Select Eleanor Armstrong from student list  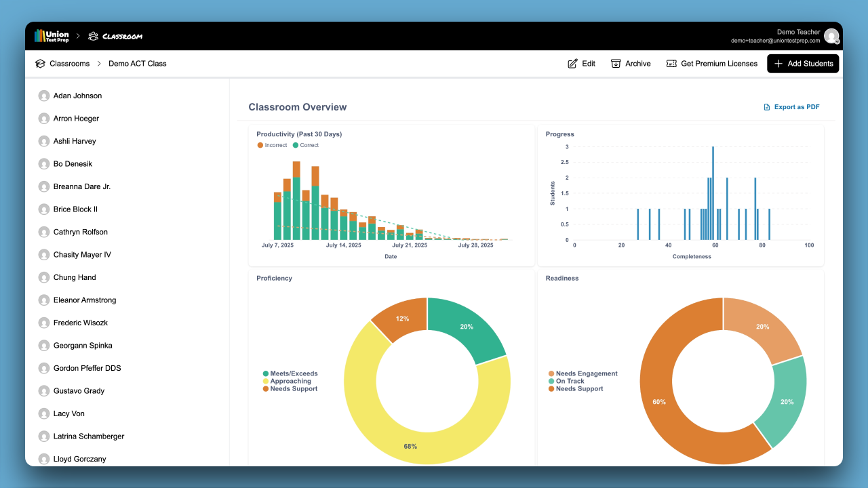tap(85, 300)
